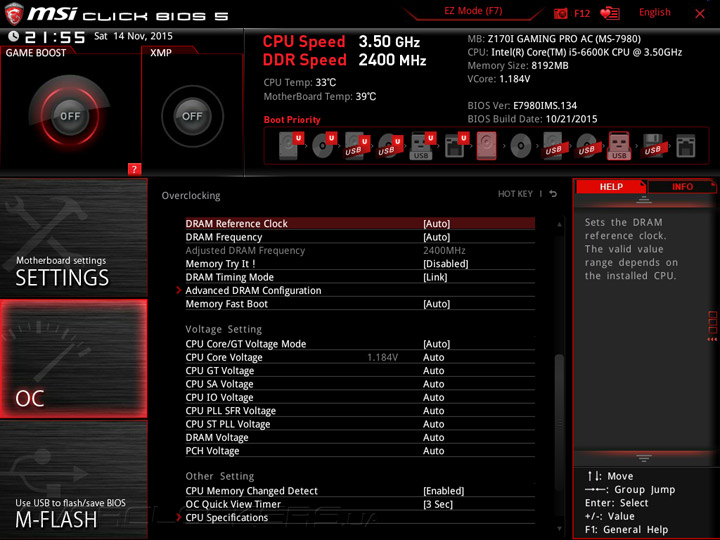720x540 pixels.
Task: Select the UEFI USB hard disk boot icon
Action: tap(357, 146)
